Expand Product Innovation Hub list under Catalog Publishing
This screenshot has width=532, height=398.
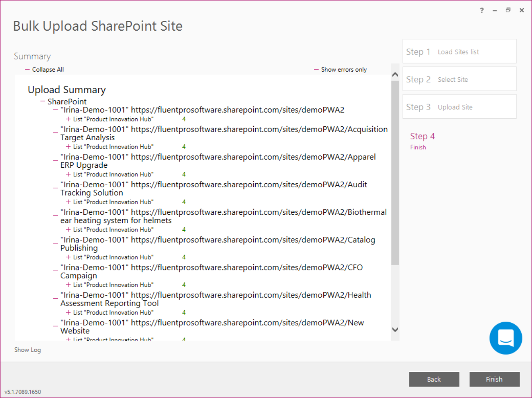(68, 257)
